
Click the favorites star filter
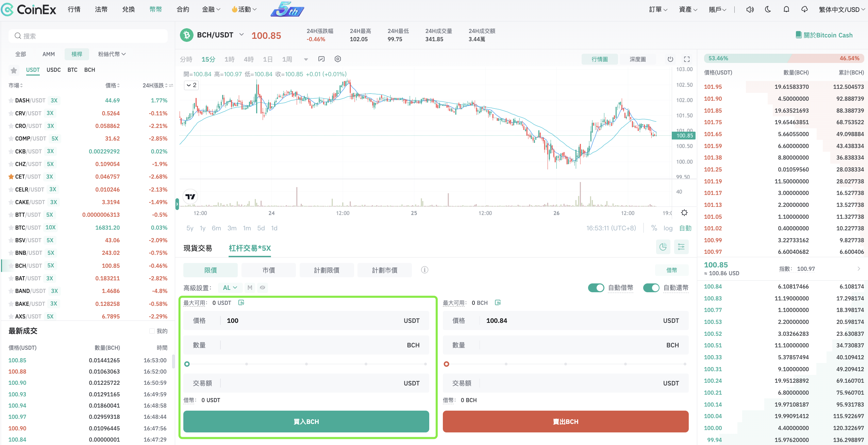tap(14, 70)
